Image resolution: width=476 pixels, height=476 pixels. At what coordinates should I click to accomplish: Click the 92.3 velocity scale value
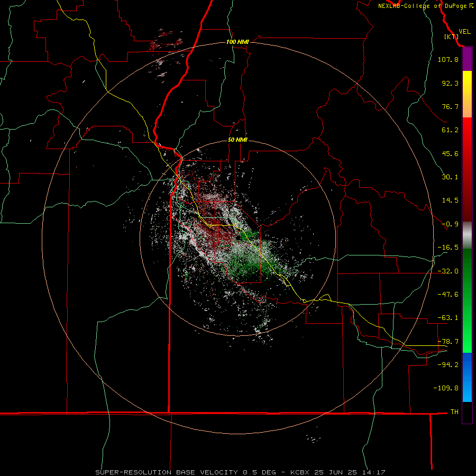click(450, 83)
